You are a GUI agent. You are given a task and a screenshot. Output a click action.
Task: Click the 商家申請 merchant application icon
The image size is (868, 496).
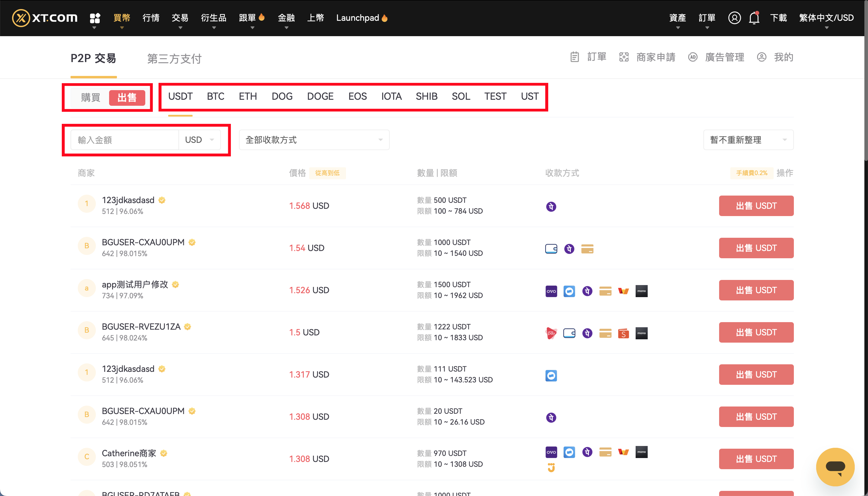coord(623,57)
